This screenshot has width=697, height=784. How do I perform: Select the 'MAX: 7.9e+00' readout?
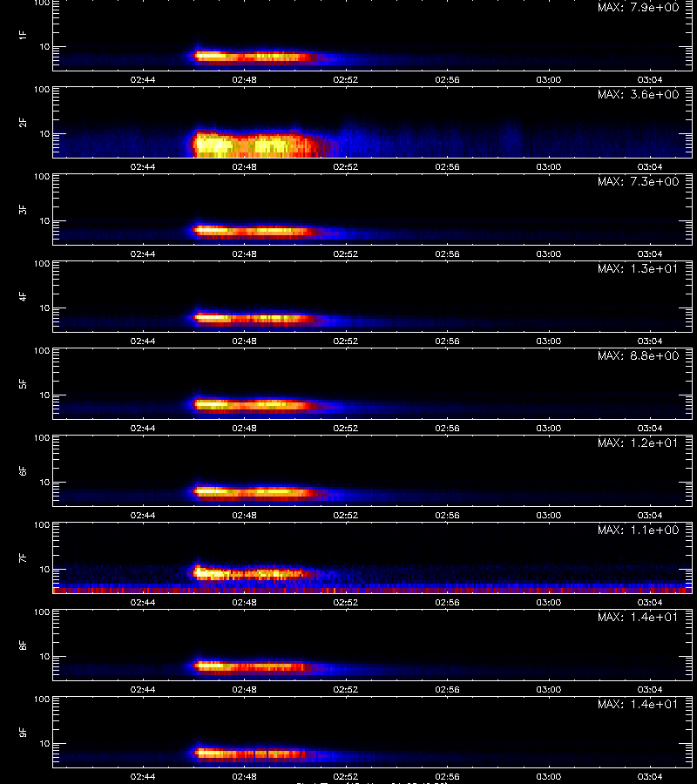pos(638,7)
